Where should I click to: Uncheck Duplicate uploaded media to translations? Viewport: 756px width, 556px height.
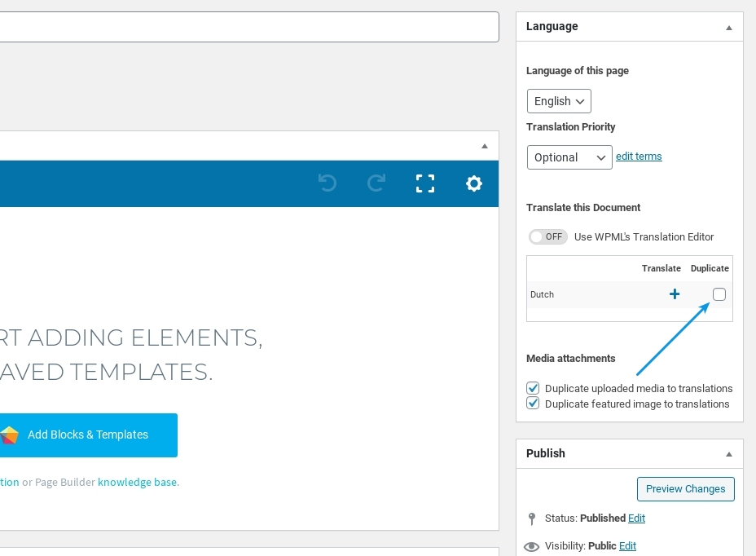click(x=534, y=388)
